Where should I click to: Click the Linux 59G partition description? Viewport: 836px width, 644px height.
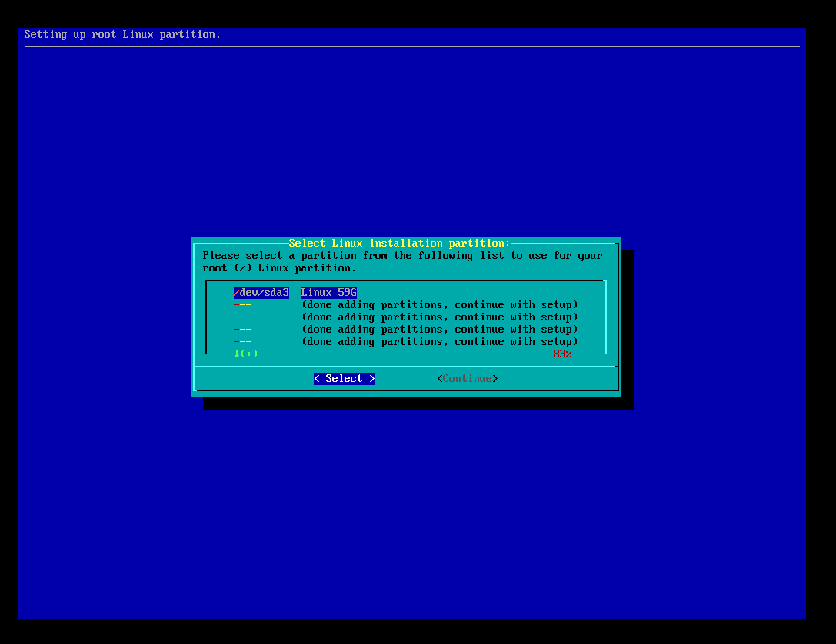328,293
